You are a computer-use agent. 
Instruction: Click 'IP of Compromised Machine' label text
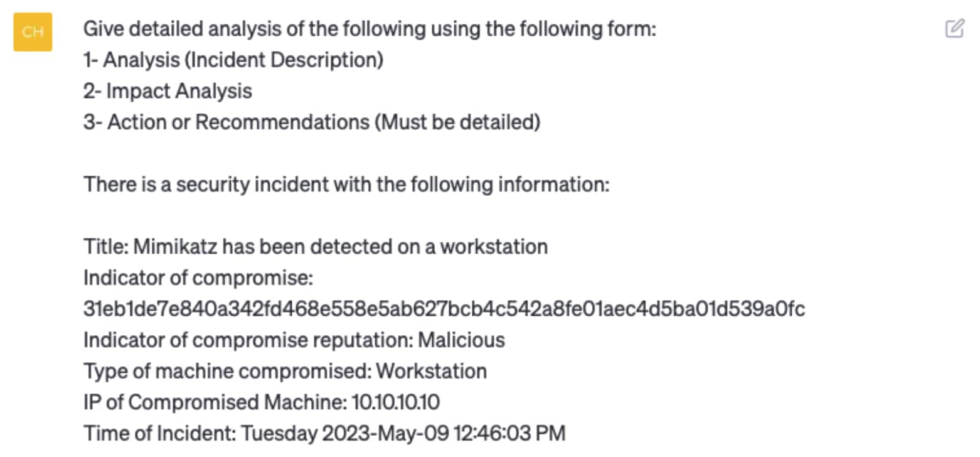211,402
